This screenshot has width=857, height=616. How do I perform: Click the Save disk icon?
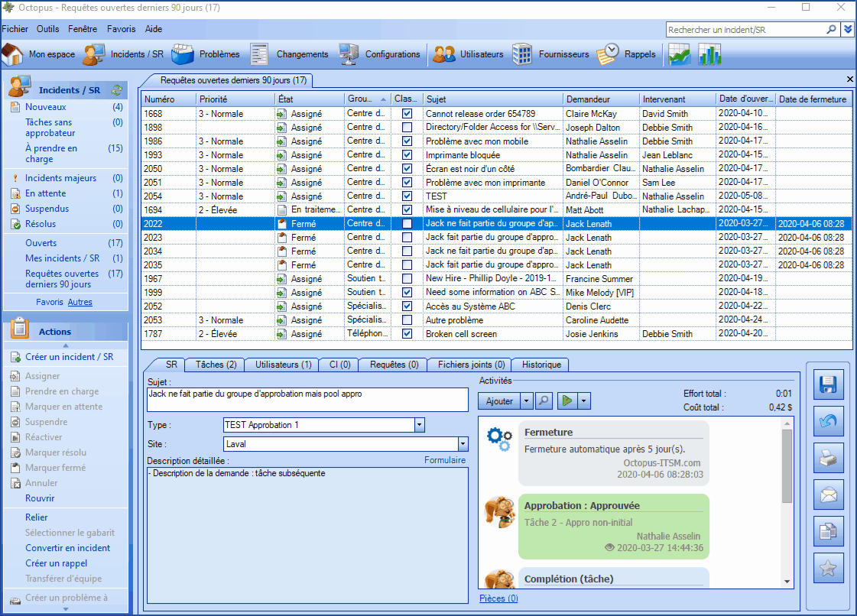coord(829,386)
